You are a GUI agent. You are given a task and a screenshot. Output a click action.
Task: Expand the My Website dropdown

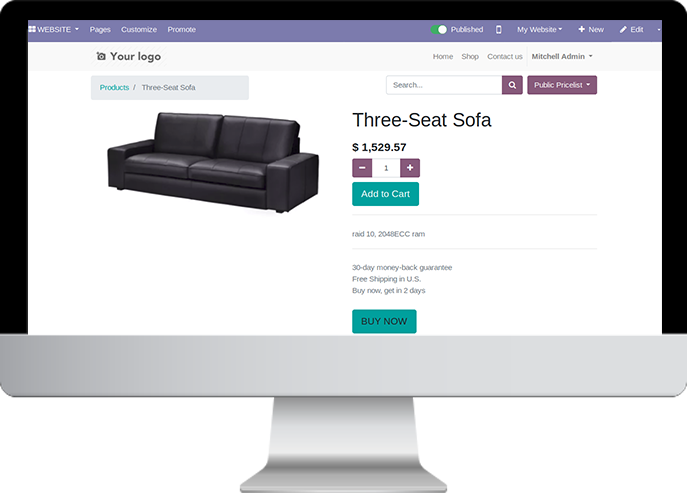point(539,29)
